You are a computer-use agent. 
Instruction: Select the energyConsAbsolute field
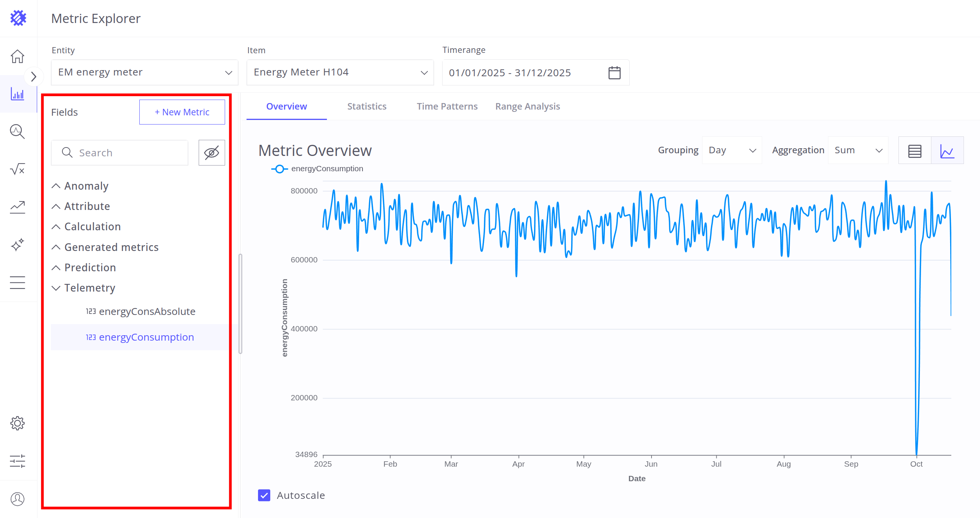coord(147,311)
